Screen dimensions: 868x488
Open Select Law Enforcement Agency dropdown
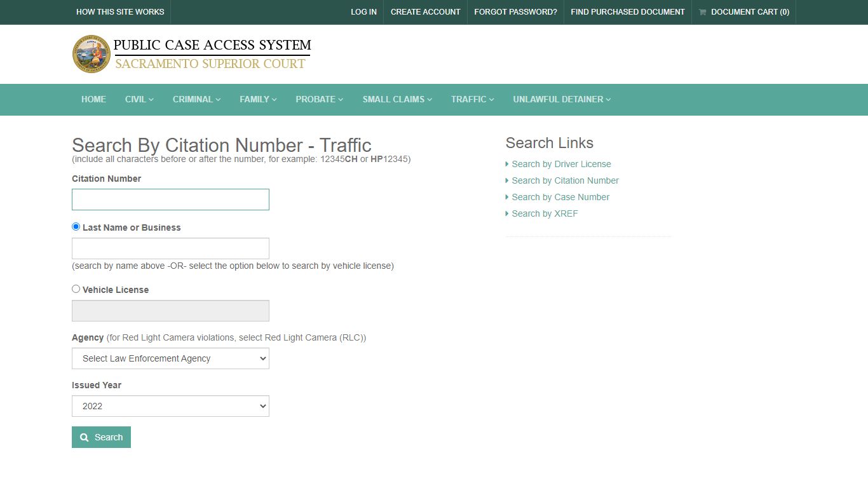170,358
